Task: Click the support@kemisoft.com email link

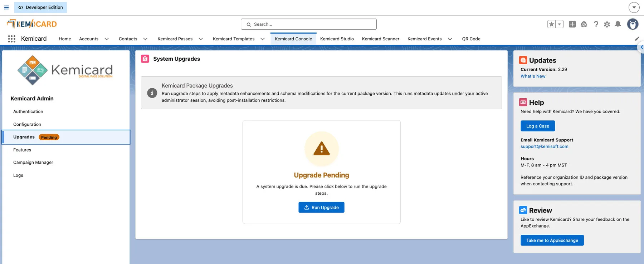Action: (x=545, y=146)
